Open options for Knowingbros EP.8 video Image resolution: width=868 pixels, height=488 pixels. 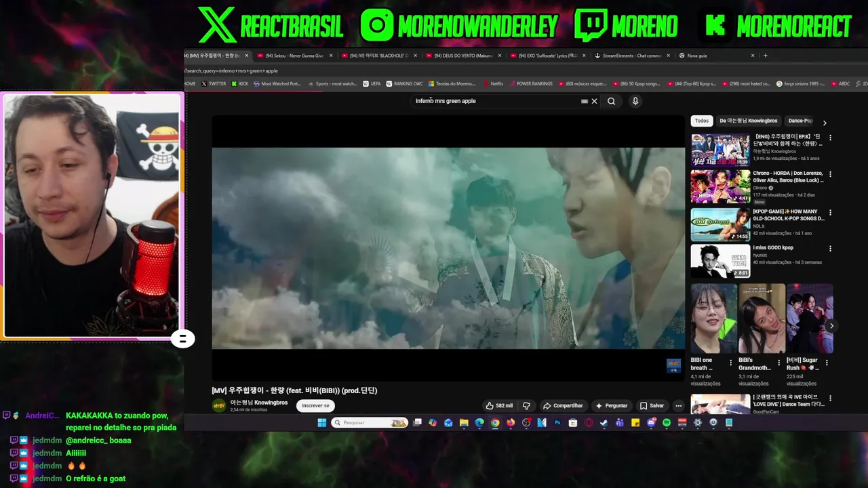click(x=830, y=138)
